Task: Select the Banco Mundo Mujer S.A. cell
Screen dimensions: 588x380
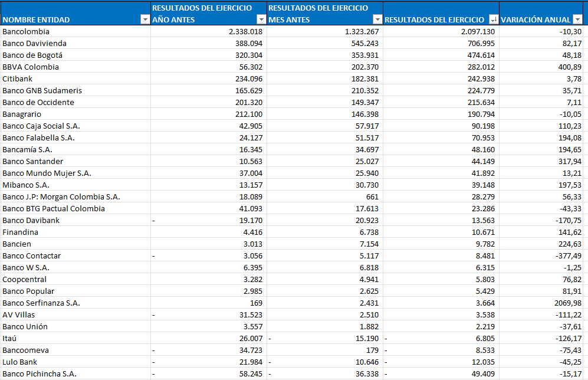Action: click(x=75, y=173)
